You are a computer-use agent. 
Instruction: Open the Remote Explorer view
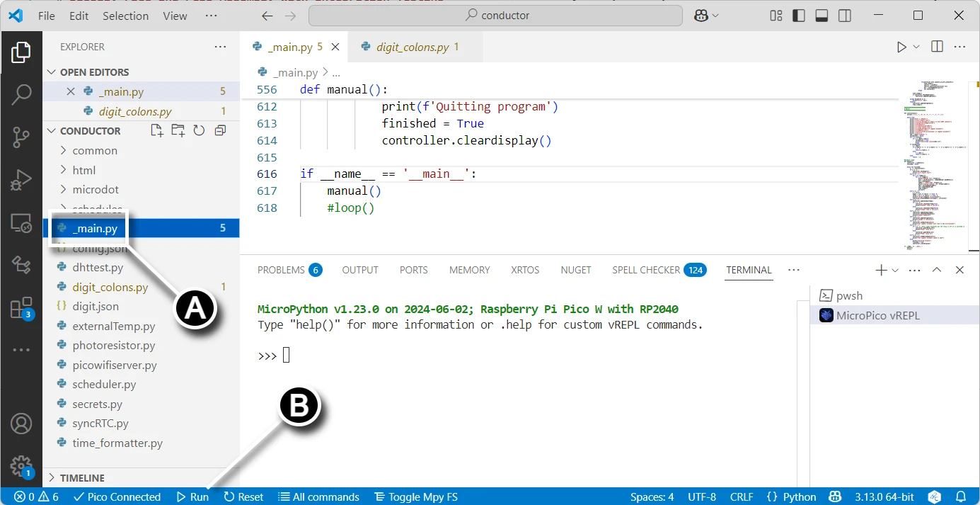click(21, 224)
